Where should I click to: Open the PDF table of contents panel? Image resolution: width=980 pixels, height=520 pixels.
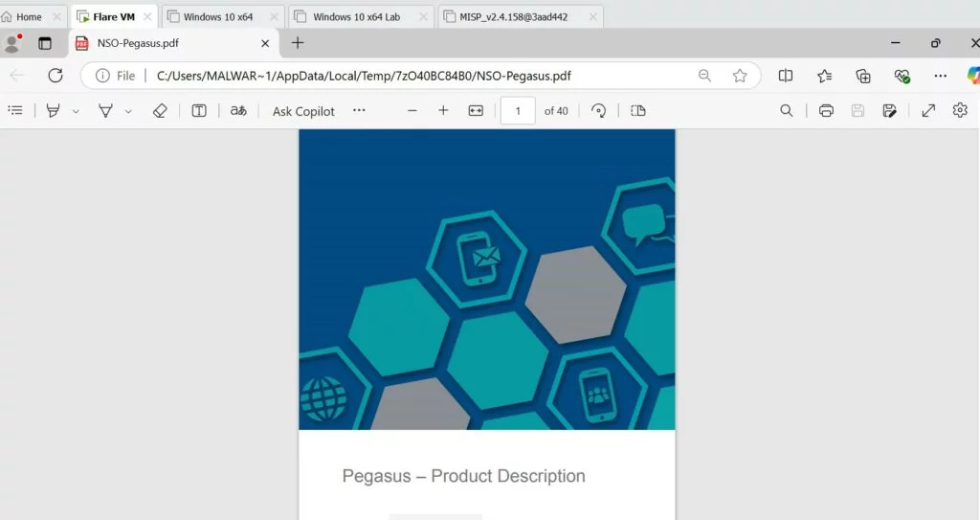[15, 111]
